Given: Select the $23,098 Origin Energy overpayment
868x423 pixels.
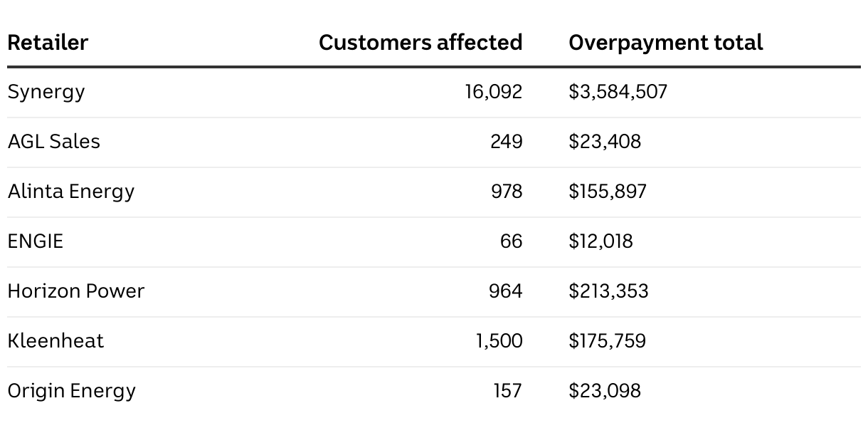Looking at the screenshot, I should 605,391.
